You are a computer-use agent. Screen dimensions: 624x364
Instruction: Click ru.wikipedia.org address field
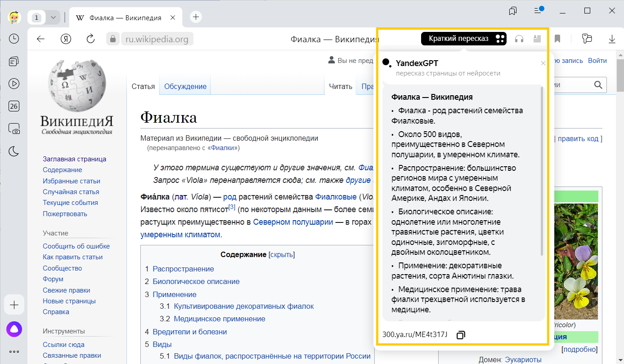157,39
